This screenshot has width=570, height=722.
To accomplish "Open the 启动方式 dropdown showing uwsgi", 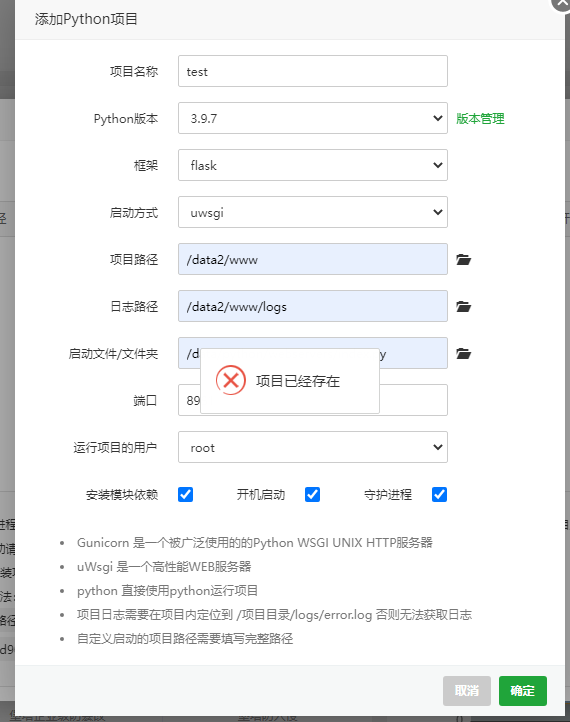I will click(313, 212).
